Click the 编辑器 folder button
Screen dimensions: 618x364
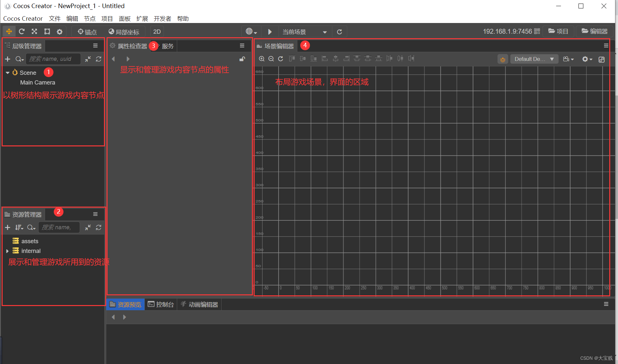click(595, 31)
